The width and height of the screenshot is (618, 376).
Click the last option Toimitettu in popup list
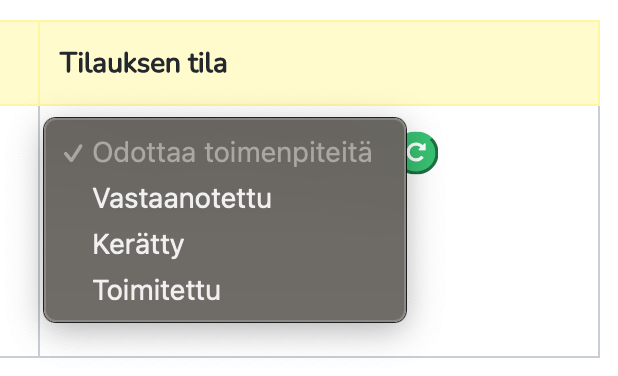click(225, 290)
